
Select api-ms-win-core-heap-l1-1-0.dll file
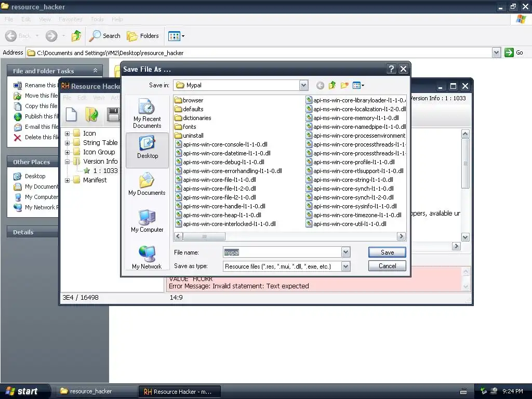(x=218, y=215)
